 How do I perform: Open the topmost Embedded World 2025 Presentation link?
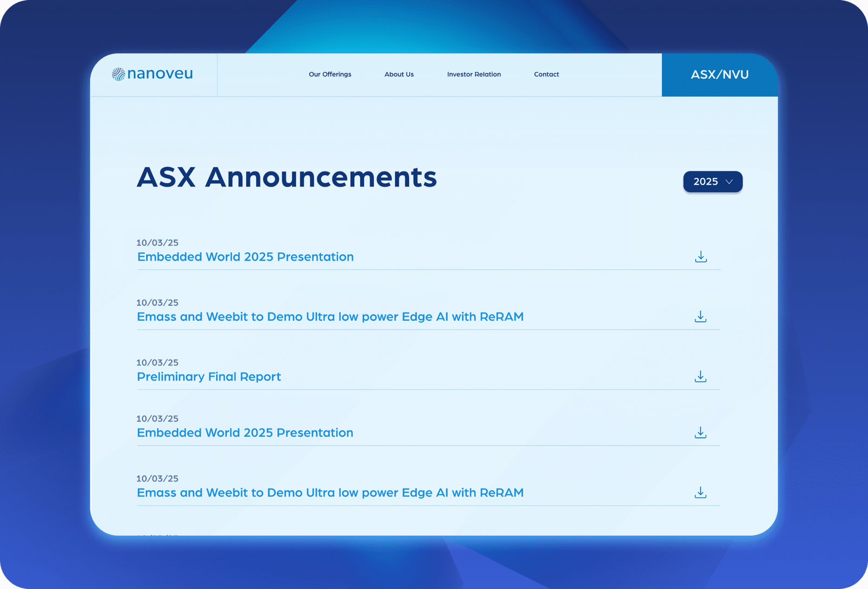(x=245, y=257)
